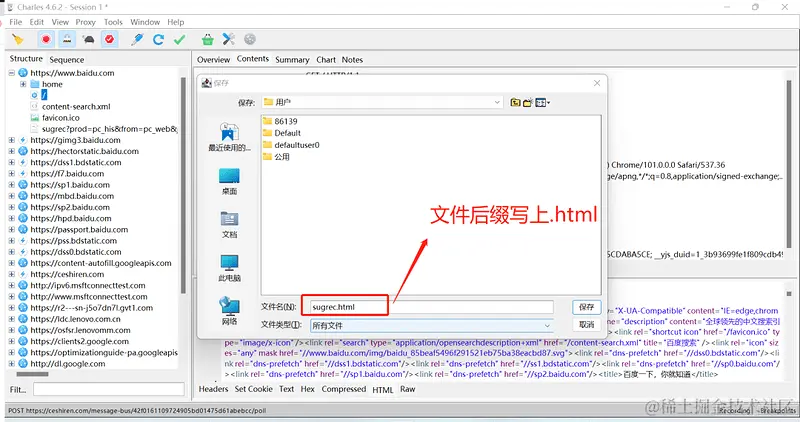Open the settings gear icon
Image resolution: width=800 pixels, height=422 pixels.
pyautogui.click(x=249, y=39)
